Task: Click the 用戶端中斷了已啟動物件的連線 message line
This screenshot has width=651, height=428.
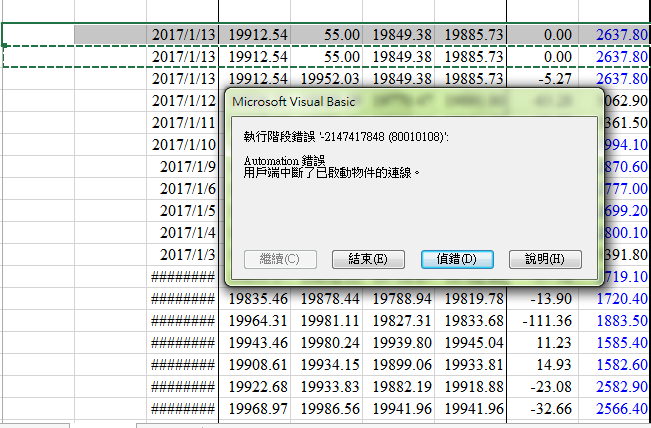Action: coord(331,172)
